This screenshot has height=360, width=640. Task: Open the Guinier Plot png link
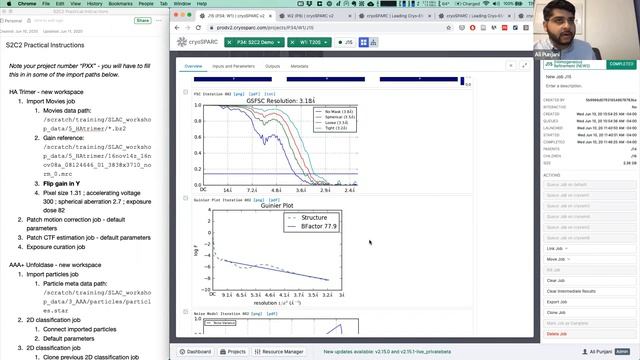259,200
